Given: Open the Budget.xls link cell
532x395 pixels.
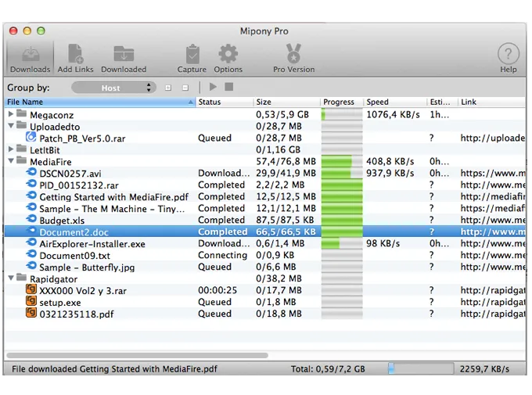Looking at the screenshot, I should [493, 220].
